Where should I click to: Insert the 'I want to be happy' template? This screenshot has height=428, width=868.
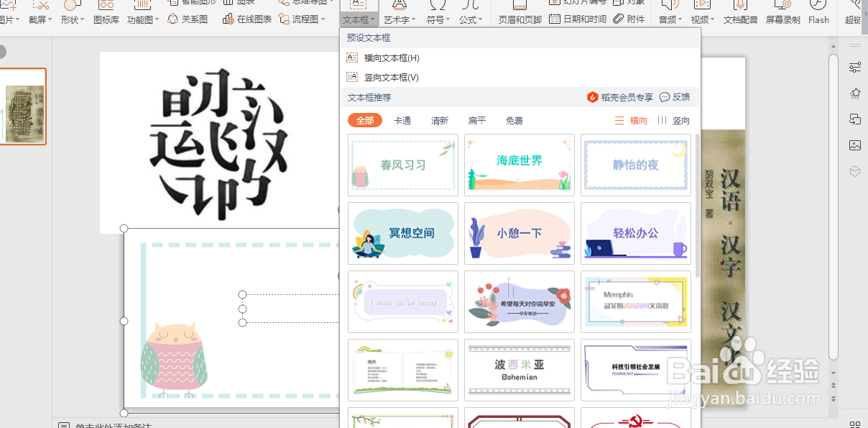click(x=403, y=301)
